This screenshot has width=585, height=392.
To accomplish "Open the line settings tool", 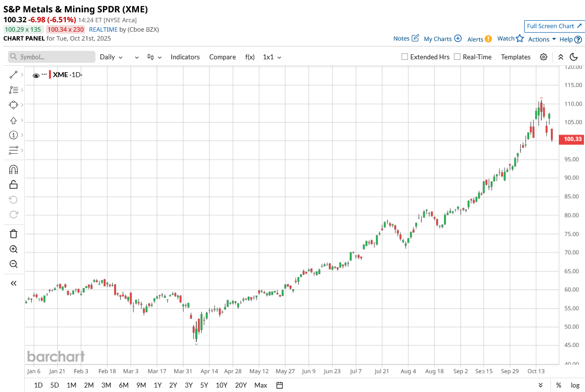I will (x=13, y=150).
